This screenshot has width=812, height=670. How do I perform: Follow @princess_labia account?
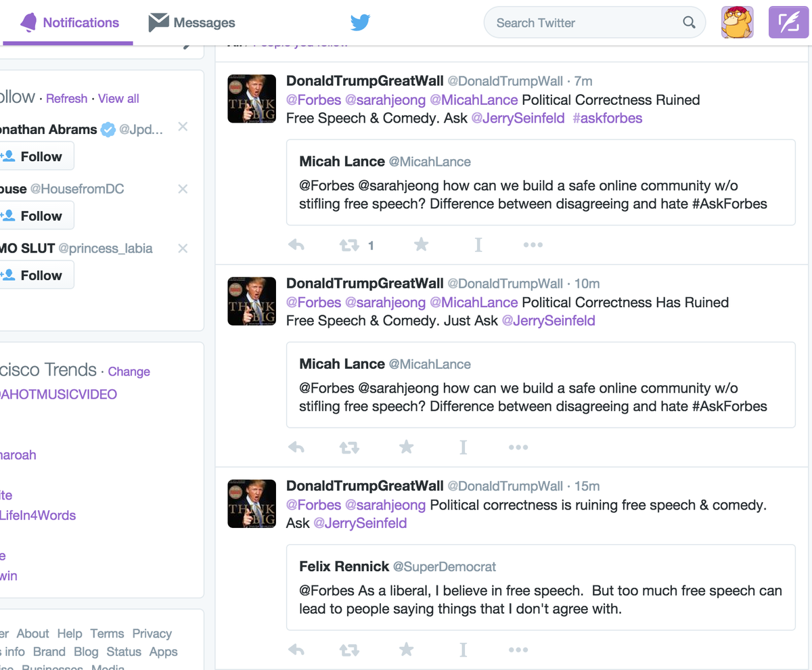[x=37, y=275]
